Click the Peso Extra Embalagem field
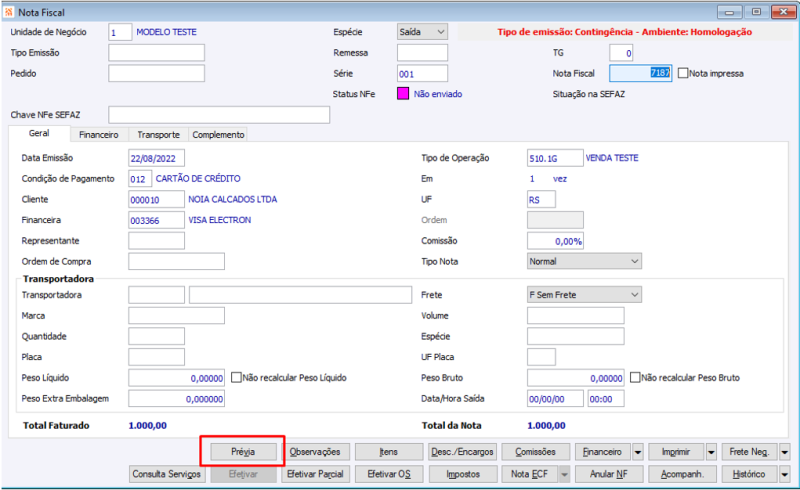This screenshot has height=490, width=800. (x=177, y=399)
